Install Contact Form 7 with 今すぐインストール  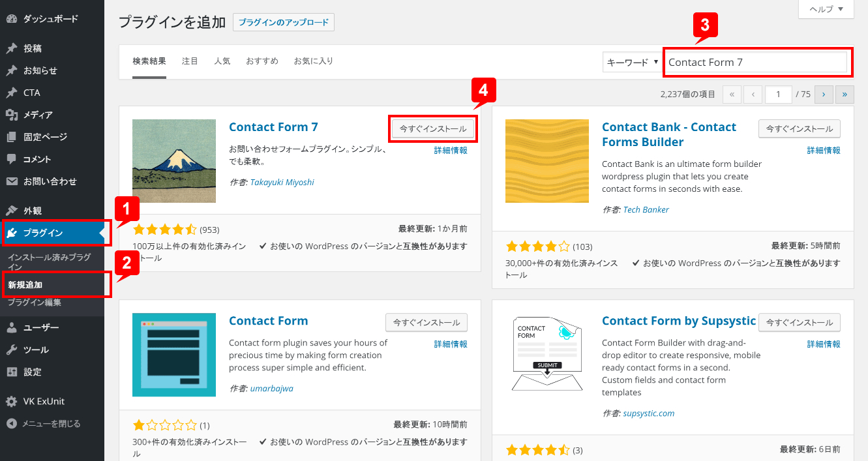click(x=433, y=129)
